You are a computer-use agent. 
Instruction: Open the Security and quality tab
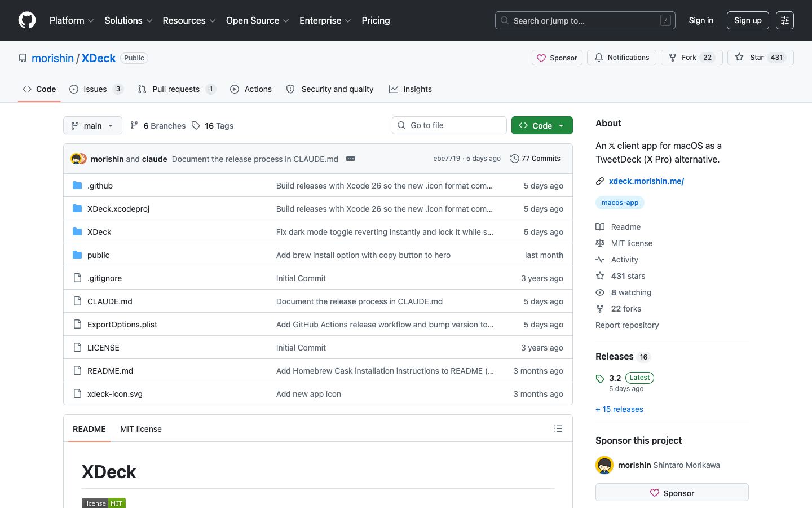click(330, 89)
